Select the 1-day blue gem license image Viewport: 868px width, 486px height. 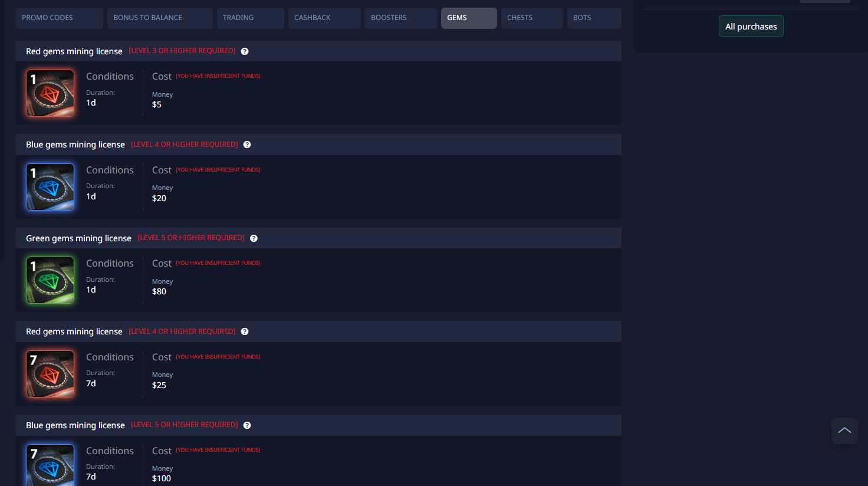point(50,187)
